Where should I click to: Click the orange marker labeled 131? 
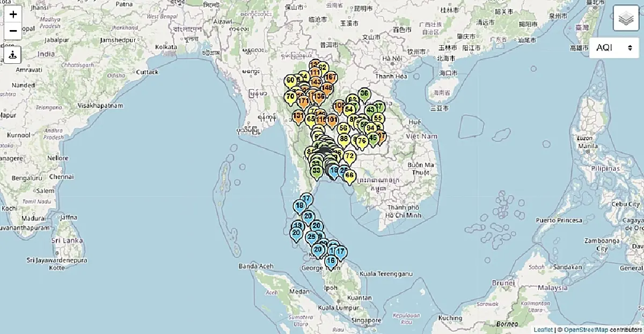[x=298, y=116]
